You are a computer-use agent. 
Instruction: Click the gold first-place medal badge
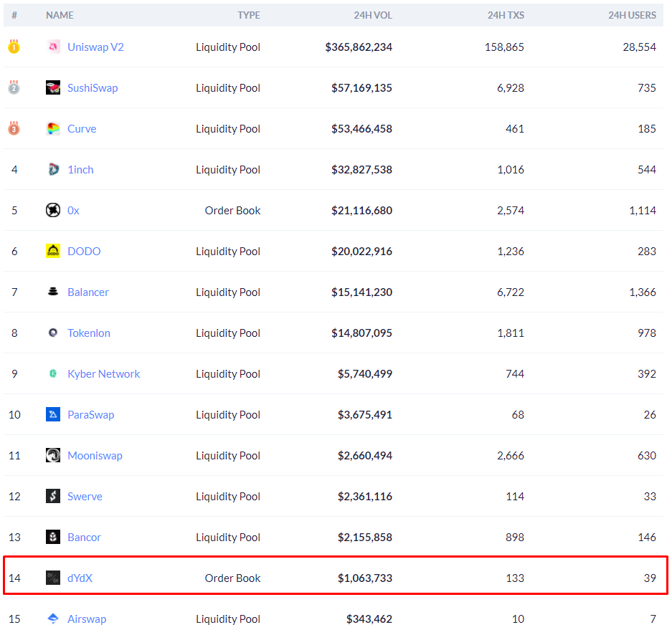[x=14, y=47]
